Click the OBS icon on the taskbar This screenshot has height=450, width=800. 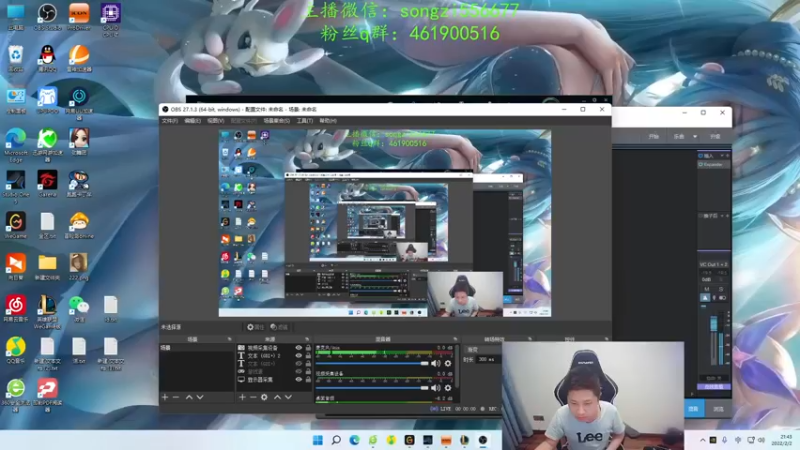[x=483, y=440]
